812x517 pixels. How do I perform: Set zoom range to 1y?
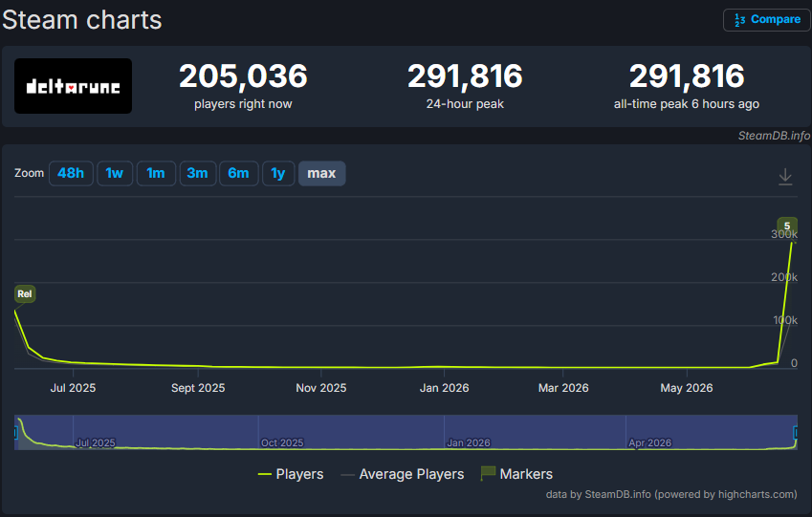tap(278, 173)
